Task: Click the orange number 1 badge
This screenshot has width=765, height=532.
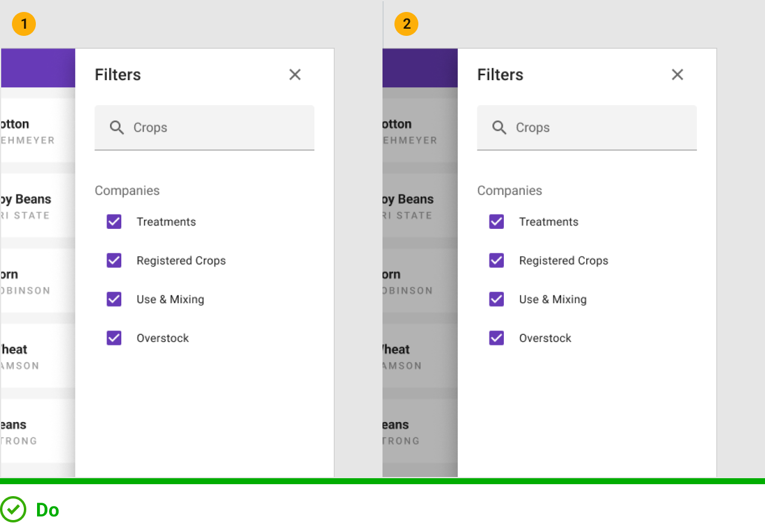Action: (24, 25)
